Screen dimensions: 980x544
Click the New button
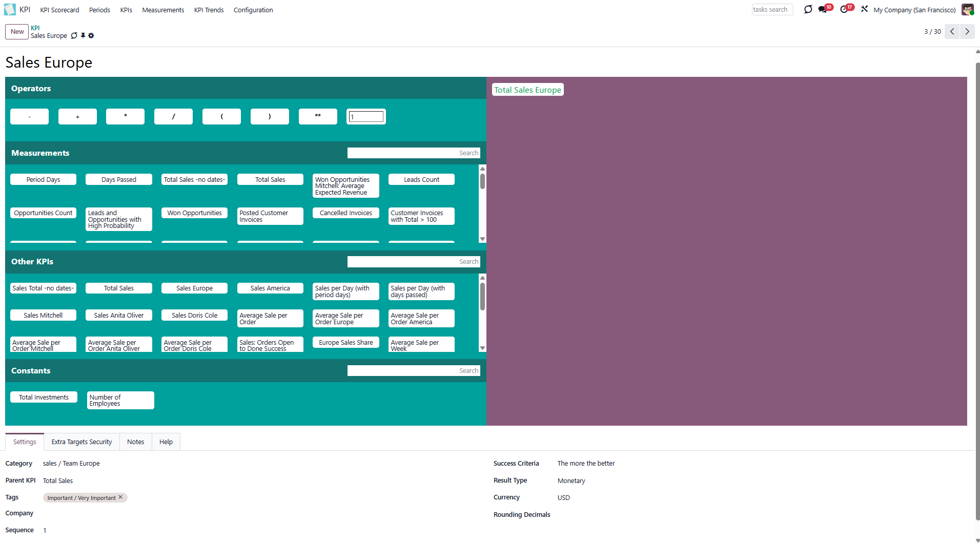coord(17,32)
